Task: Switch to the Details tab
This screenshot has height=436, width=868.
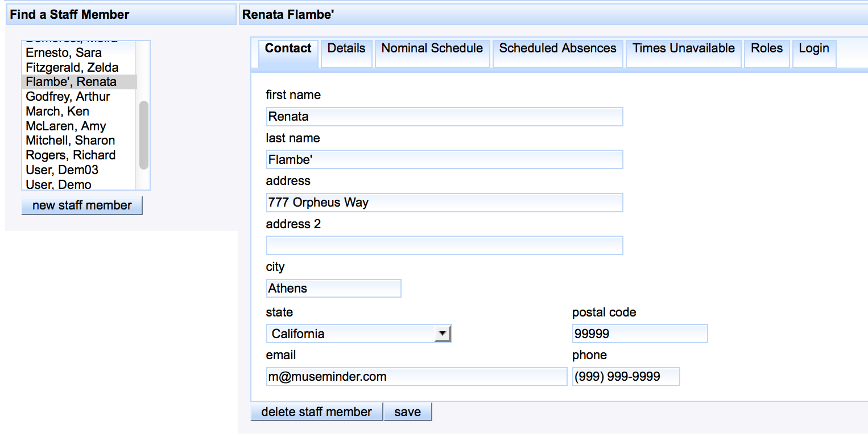Action: tap(346, 49)
